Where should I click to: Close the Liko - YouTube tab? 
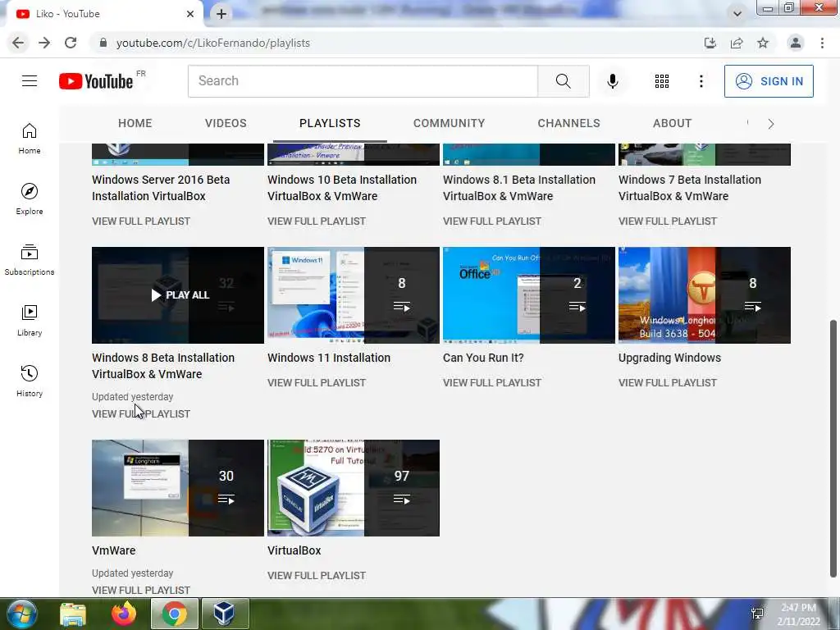pos(190,14)
